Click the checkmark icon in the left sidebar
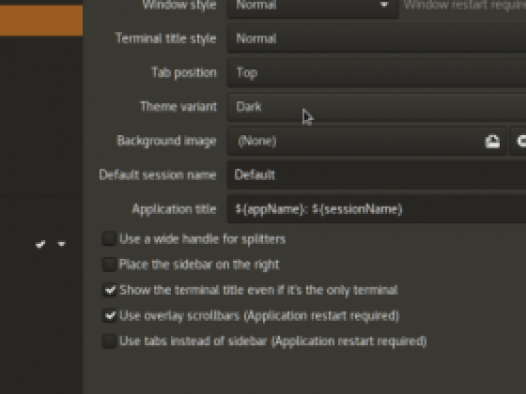The height and width of the screenshot is (394, 526). [x=40, y=244]
